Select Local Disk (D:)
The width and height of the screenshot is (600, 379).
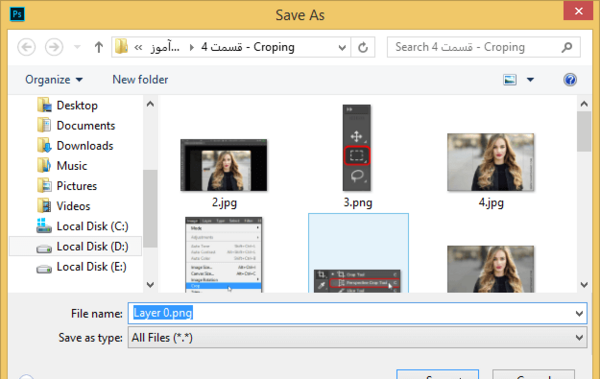92,247
